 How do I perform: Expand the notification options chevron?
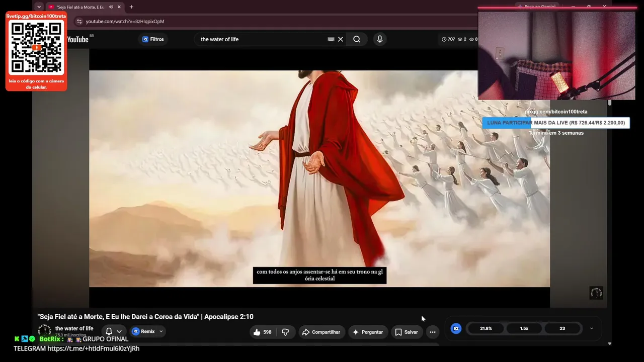click(119, 332)
